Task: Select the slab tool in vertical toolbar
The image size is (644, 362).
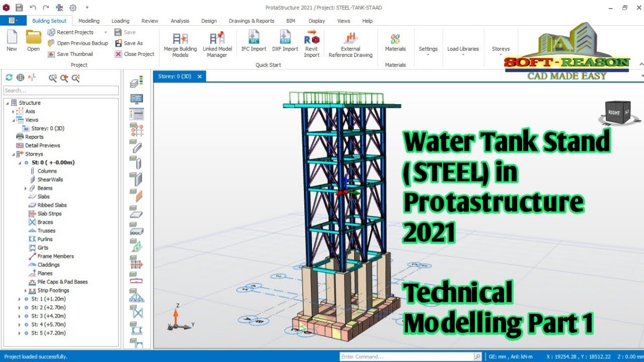Action: point(136,212)
